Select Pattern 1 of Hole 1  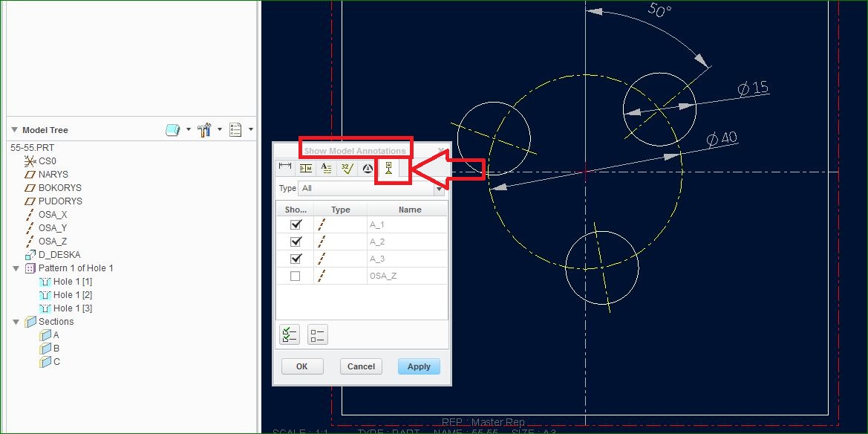[76, 268]
